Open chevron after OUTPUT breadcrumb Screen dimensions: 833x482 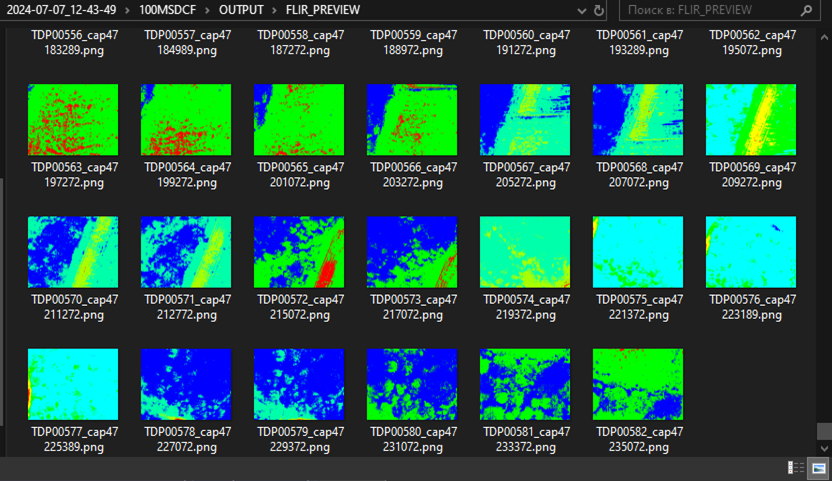point(275,10)
